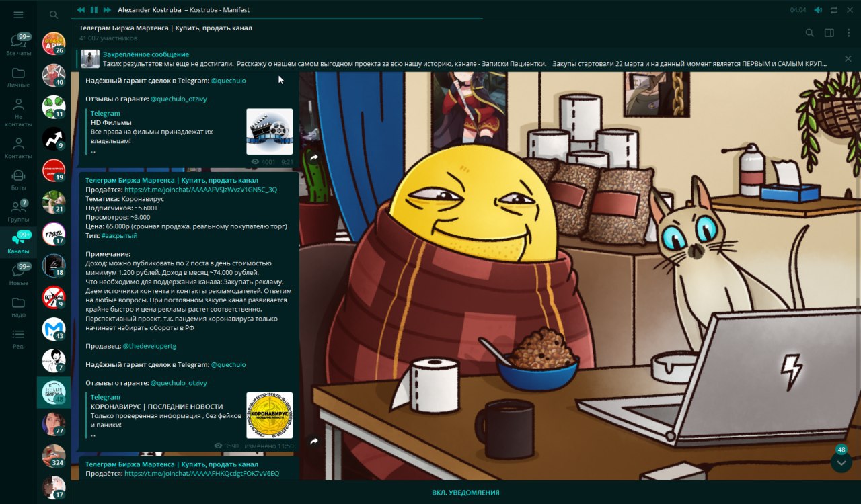Open the ВТОРЧ avatar chat
Image resolution: width=861 pixels, height=504 pixels.
click(x=54, y=297)
